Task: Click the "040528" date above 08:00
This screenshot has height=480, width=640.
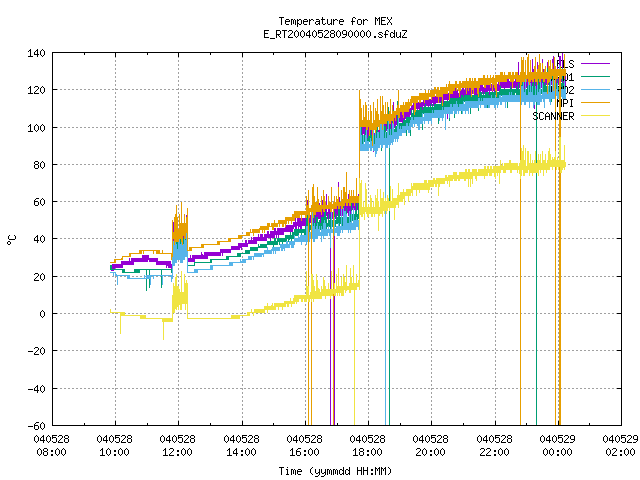Action: (x=51, y=439)
